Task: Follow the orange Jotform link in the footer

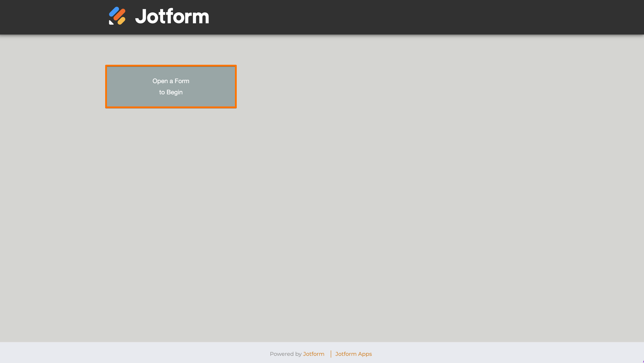Action: pyautogui.click(x=313, y=354)
